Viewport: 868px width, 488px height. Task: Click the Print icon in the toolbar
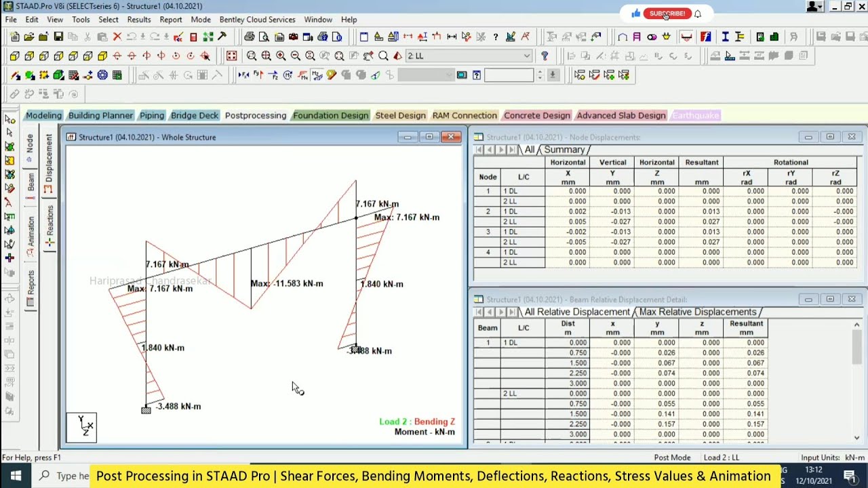point(250,37)
